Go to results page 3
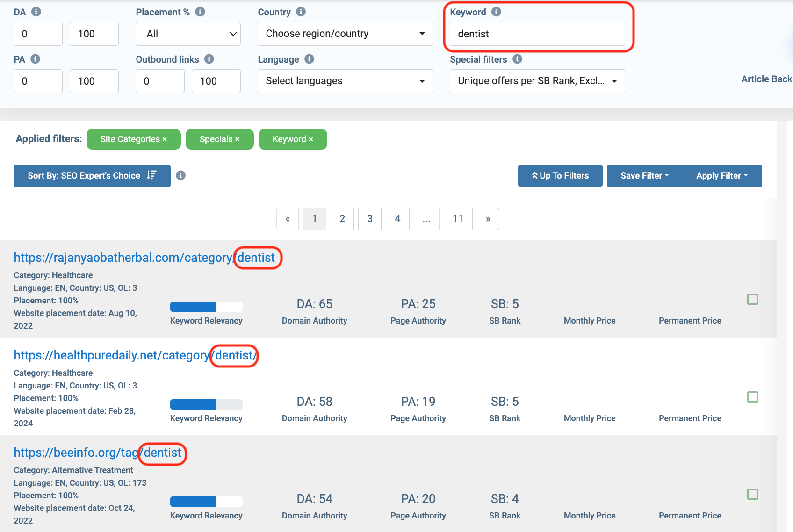Screen dimensions: 793x532 pyautogui.click(x=370, y=219)
